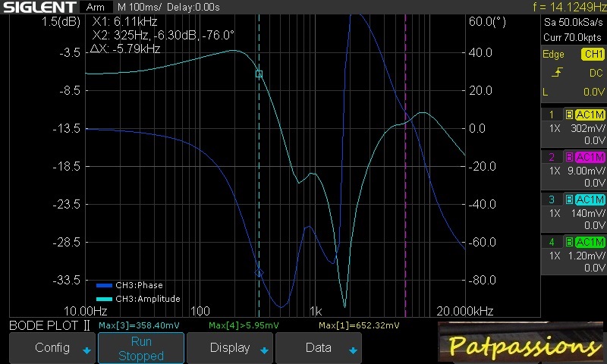607x364 pixels.
Task: Expand the Data menu arrow
Action: click(x=352, y=350)
